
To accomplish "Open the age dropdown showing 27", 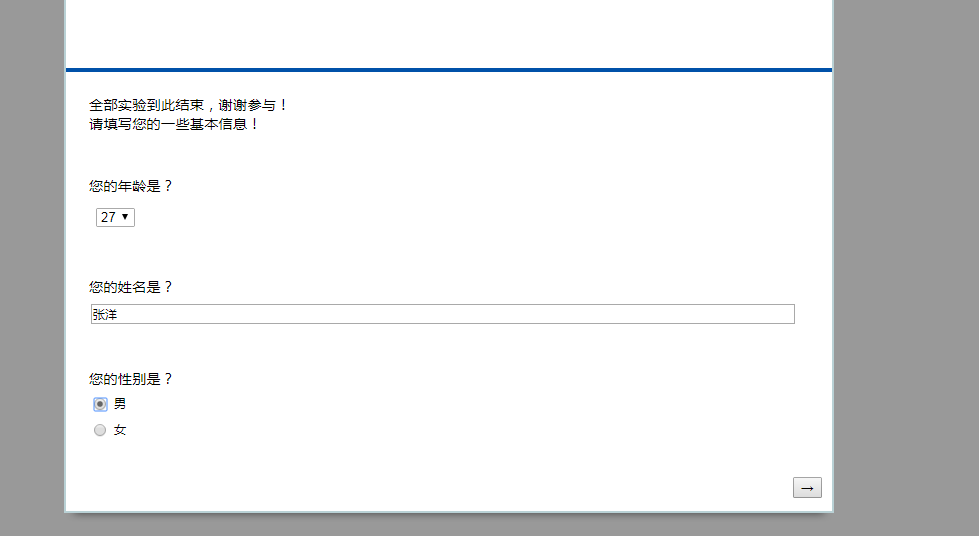I will point(115,217).
